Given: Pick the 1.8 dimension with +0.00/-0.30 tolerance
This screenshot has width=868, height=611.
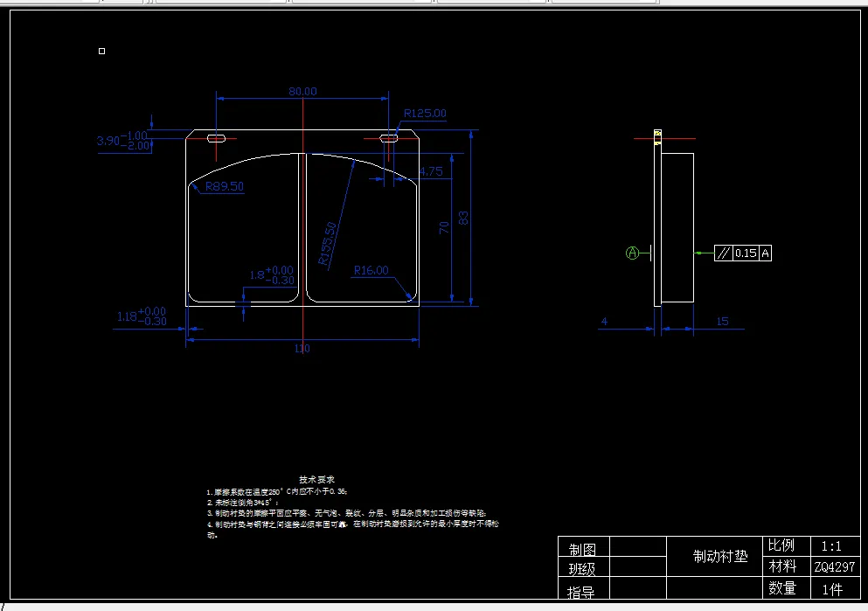Looking at the screenshot, I should [x=272, y=275].
